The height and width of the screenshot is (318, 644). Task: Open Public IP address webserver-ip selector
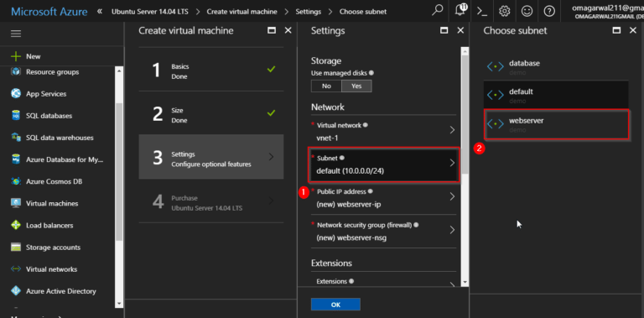[x=383, y=198]
